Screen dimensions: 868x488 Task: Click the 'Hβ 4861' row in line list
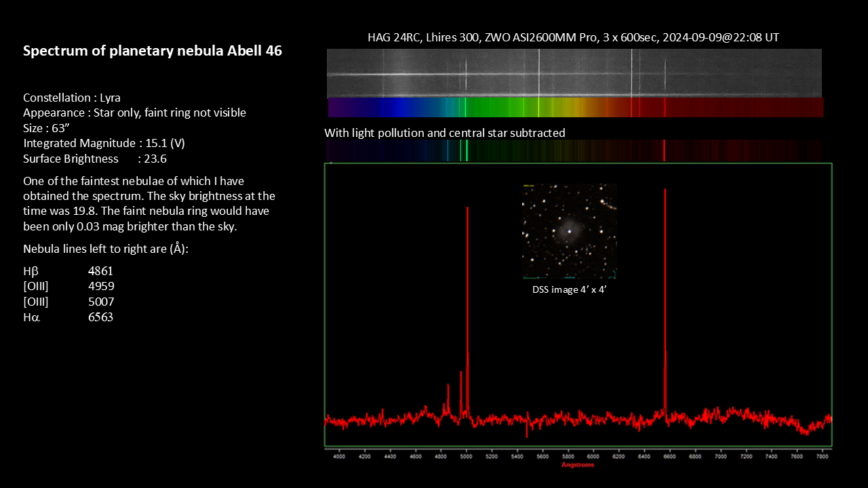tap(68, 271)
